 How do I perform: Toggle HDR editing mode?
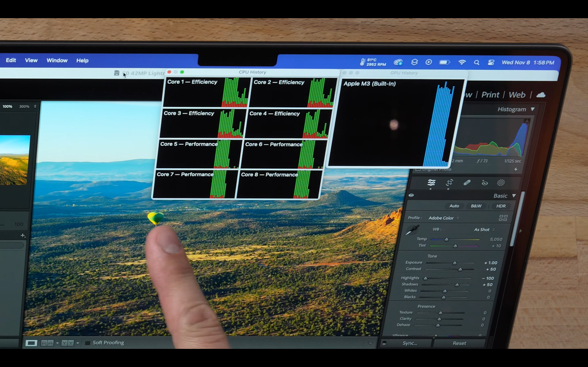click(501, 206)
